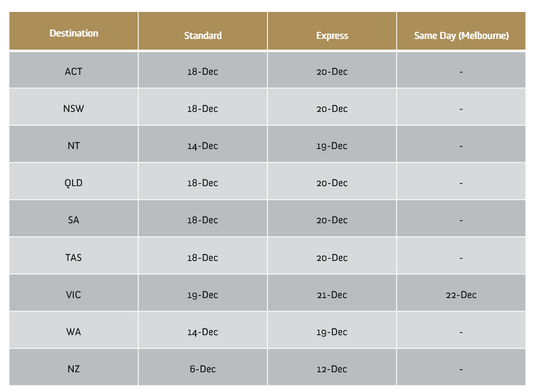Select the NZ destination cell

74,367
